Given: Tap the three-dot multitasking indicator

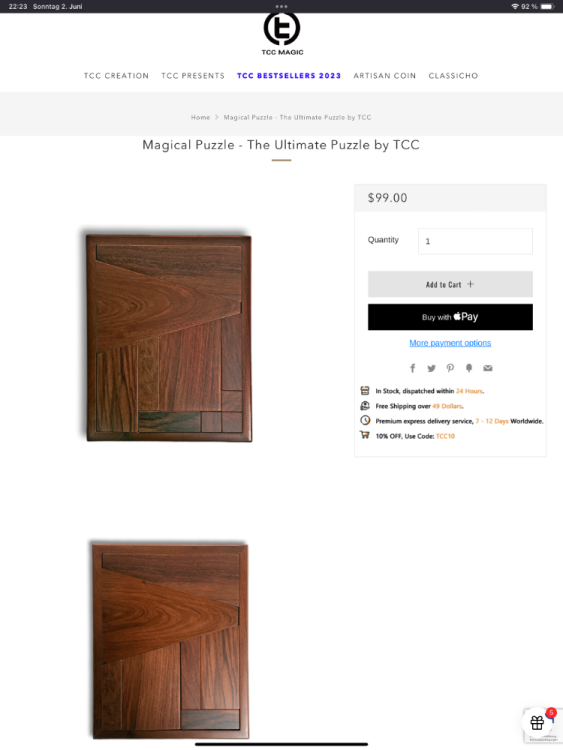Looking at the screenshot, I should tap(281, 6).
